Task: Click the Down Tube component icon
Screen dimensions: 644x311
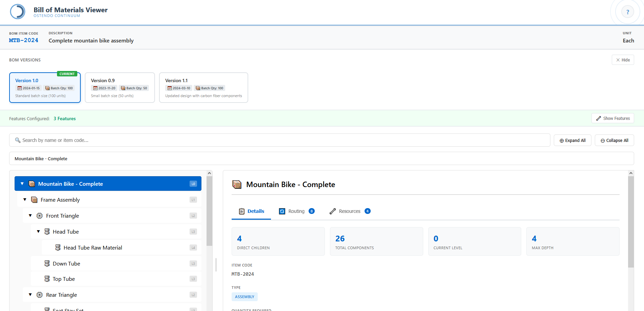Action: (47, 264)
